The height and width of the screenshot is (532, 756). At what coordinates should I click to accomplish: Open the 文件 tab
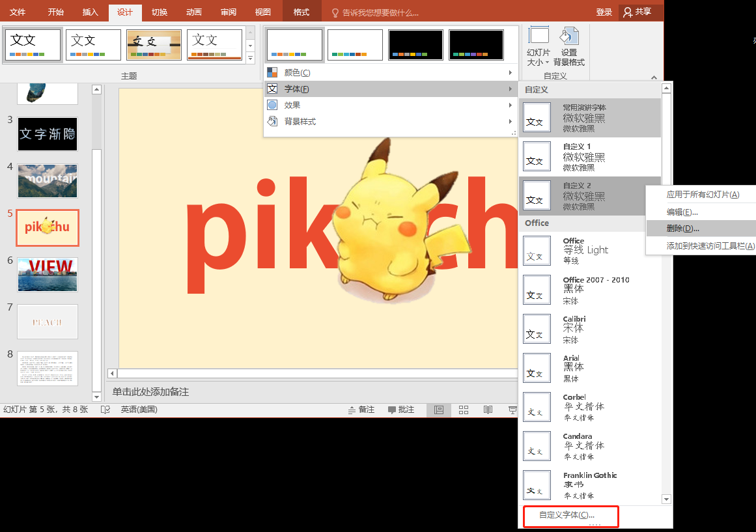18,12
